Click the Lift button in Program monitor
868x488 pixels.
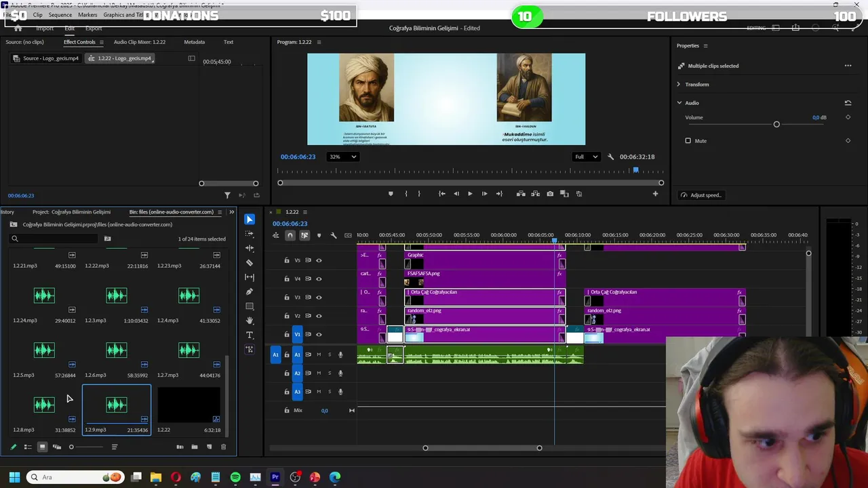click(521, 194)
